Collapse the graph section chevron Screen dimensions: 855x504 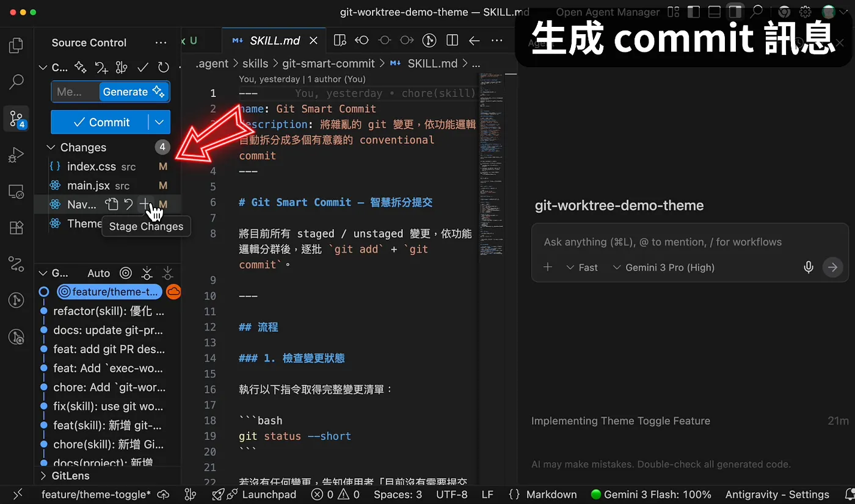[x=43, y=273]
